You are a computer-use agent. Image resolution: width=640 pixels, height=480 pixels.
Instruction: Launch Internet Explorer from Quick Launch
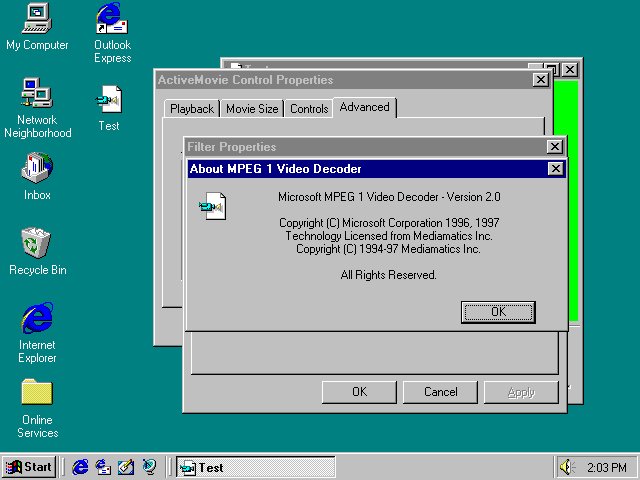coord(80,467)
